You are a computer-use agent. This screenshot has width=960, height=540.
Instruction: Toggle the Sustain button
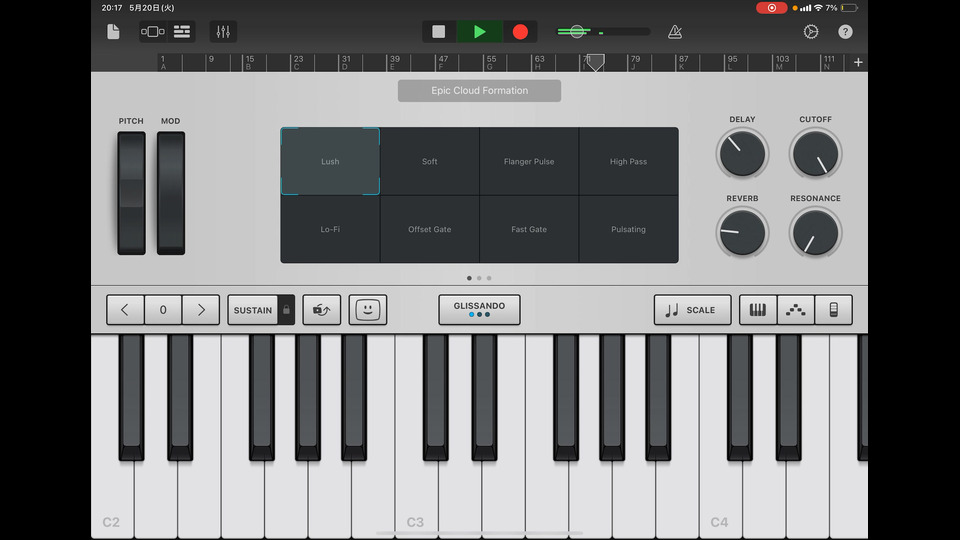coord(252,310)
